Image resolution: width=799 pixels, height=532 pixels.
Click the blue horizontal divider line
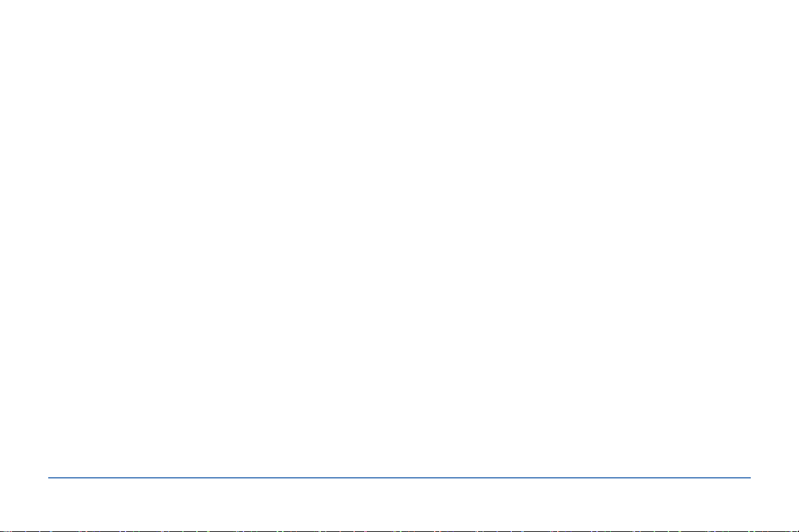[399, 478]
